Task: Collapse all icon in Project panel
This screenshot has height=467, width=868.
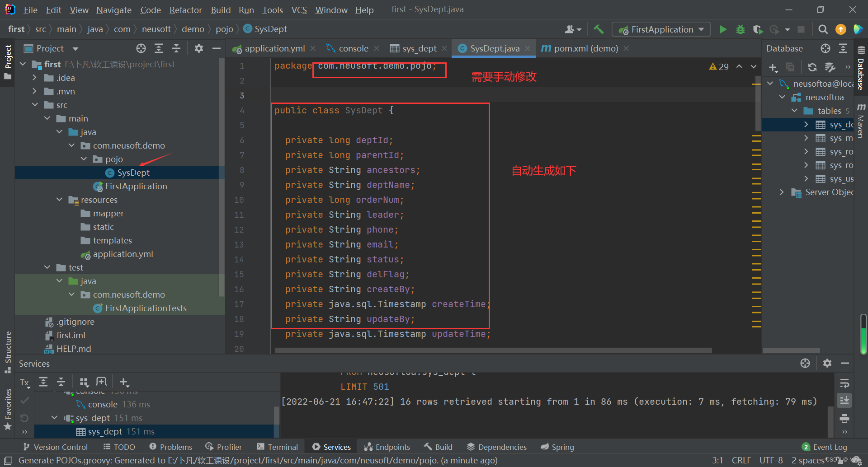Action: tap(176, 48)
